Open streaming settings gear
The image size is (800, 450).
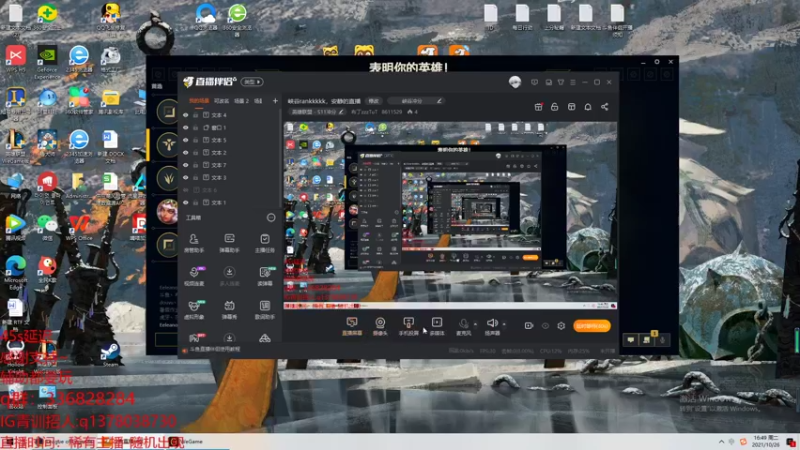pos(561,326)
